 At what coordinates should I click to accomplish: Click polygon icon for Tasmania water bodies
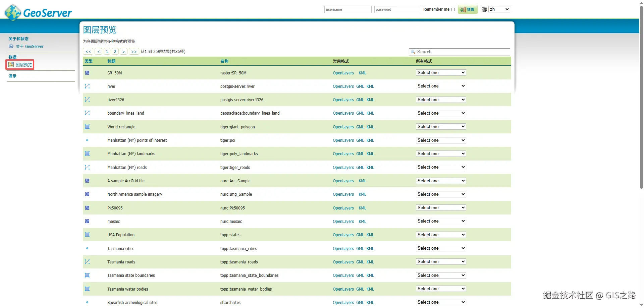coord(87,289)
